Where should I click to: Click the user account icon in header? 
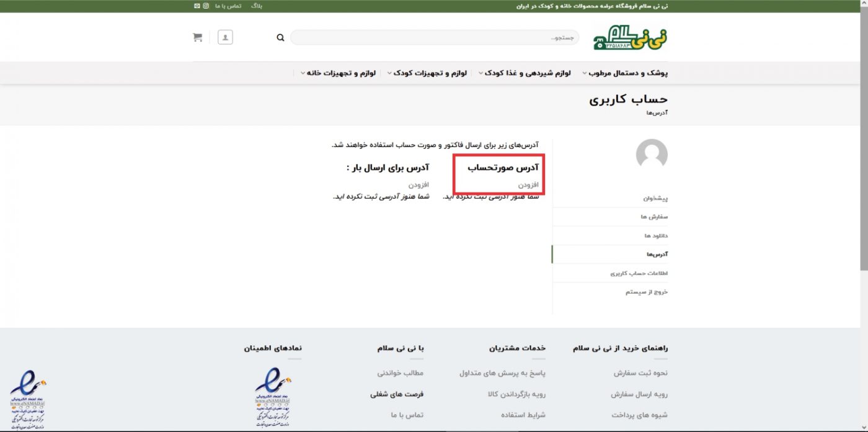pos(225,37)
